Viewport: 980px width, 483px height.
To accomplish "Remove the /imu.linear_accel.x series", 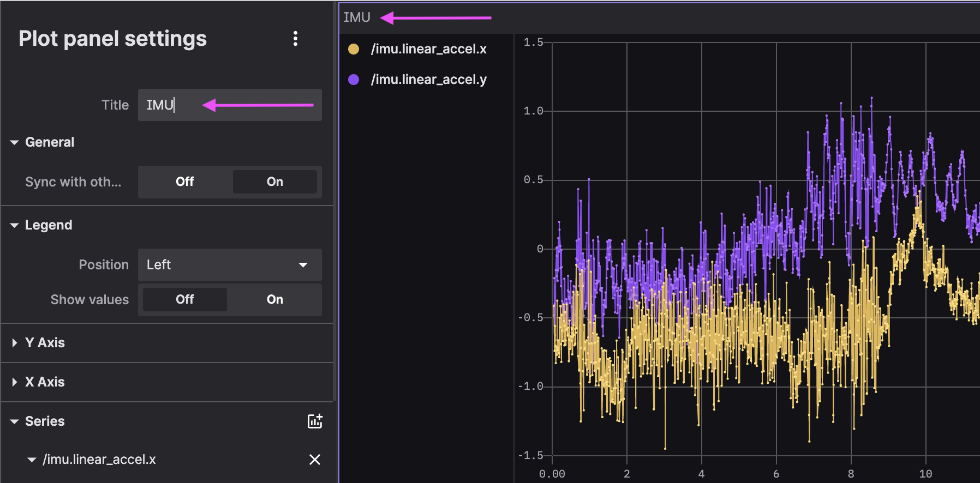I will click(315, 460).
